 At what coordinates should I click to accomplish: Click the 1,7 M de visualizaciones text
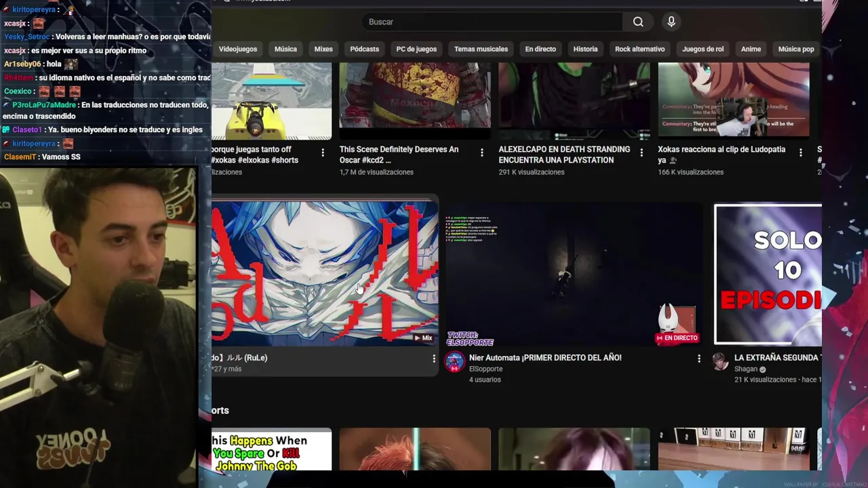tap(376, 172)
